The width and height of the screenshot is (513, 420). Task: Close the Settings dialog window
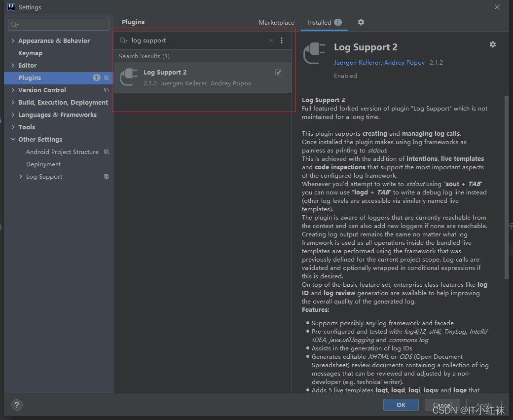497,7
